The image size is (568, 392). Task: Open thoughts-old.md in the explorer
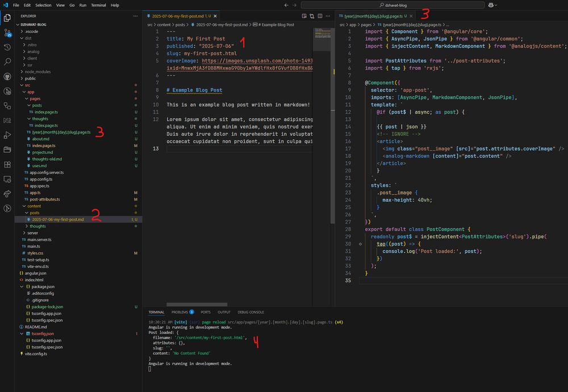(x=47, y=159)
